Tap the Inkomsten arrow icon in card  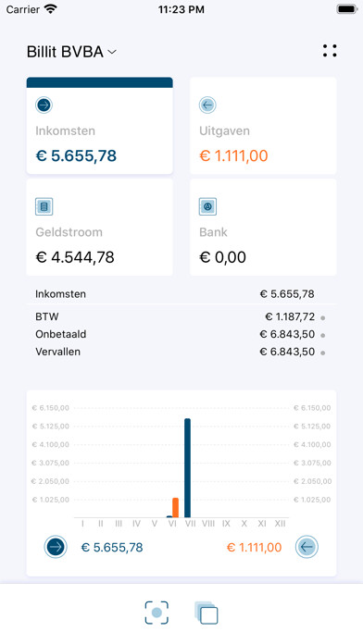(44, 105)
